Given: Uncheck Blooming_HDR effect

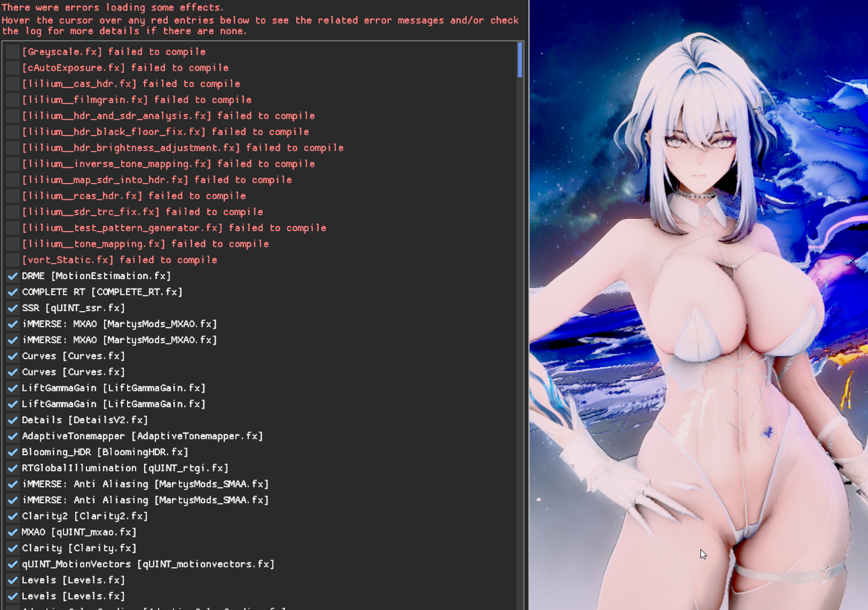Looking at the screenshot, I should [x=12, y=452].
